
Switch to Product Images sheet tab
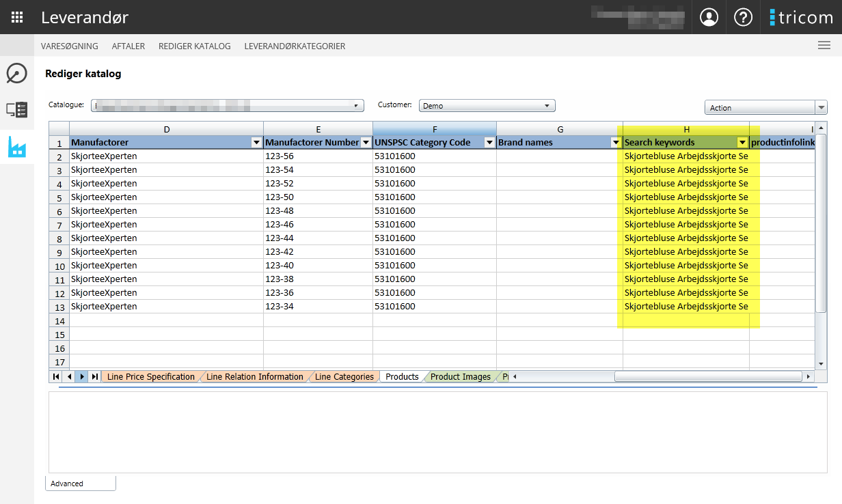point(461,376)
